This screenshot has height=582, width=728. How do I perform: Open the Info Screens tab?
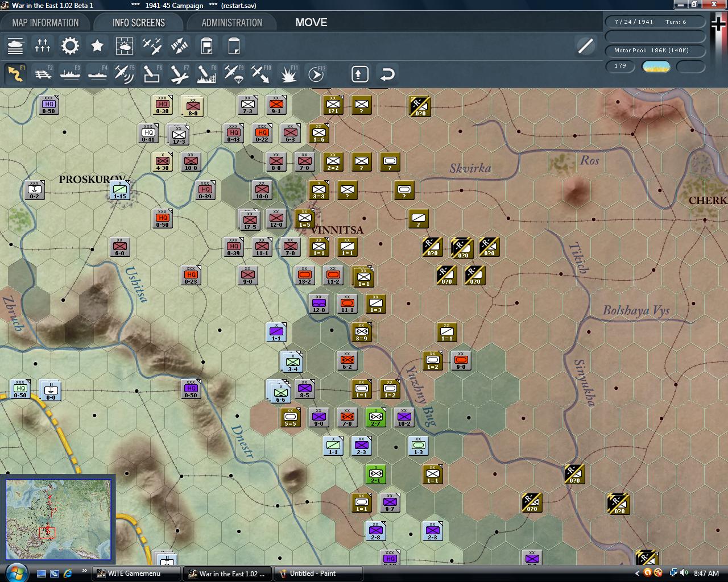[139, 23]
